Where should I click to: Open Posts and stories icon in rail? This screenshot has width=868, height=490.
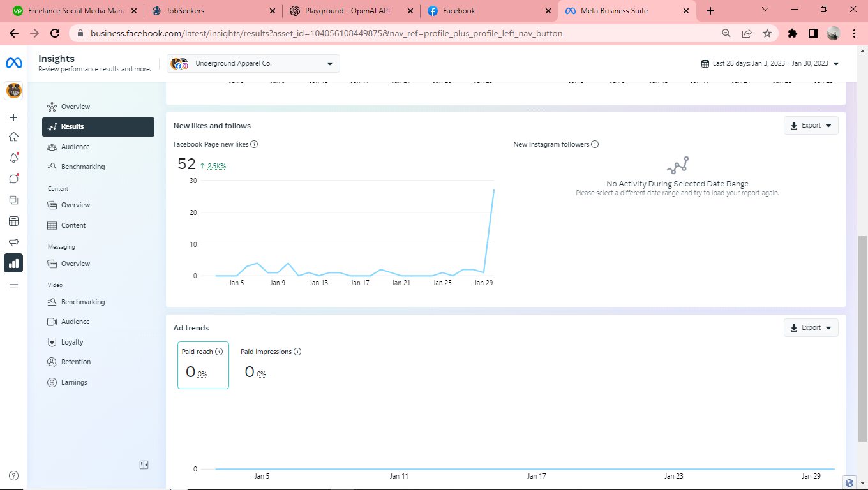click(13, 200)
